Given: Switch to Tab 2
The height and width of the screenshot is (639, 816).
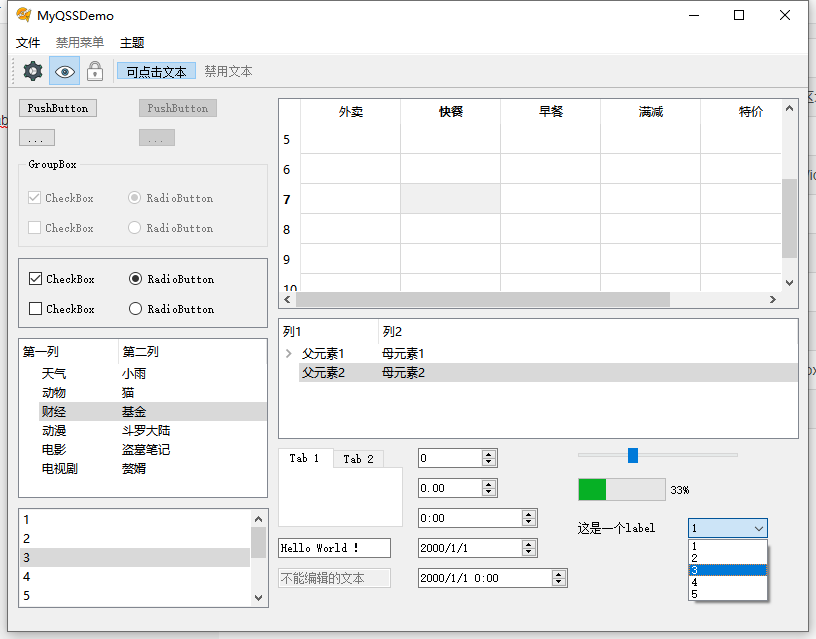Looking at the screenshot, I should [x=358, y=458].
